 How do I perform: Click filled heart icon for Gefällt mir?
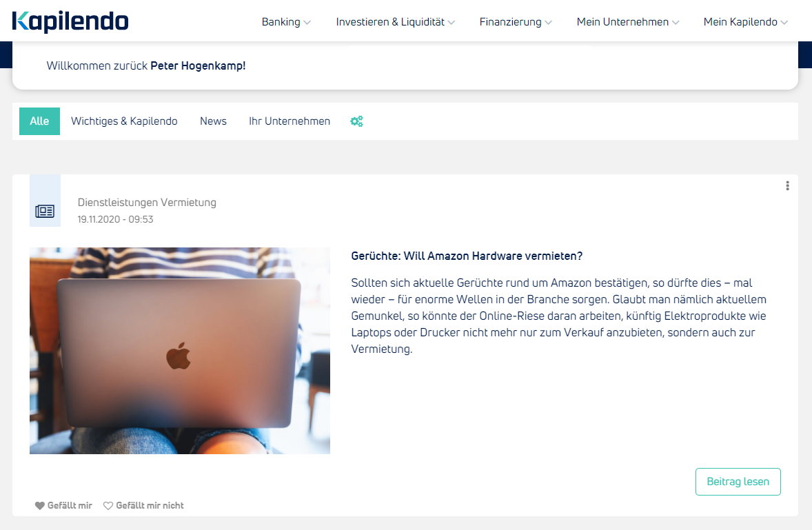pyautogui.click(x=40, y=506)
